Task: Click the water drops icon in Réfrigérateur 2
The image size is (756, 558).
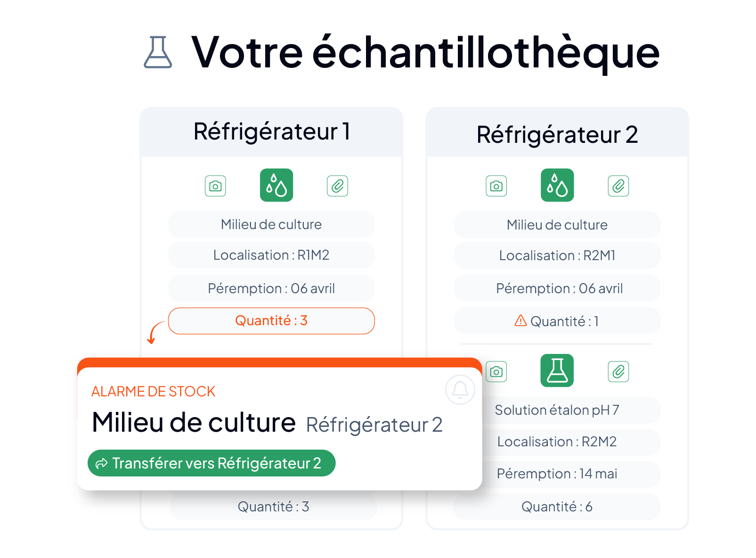Action: 557,185
